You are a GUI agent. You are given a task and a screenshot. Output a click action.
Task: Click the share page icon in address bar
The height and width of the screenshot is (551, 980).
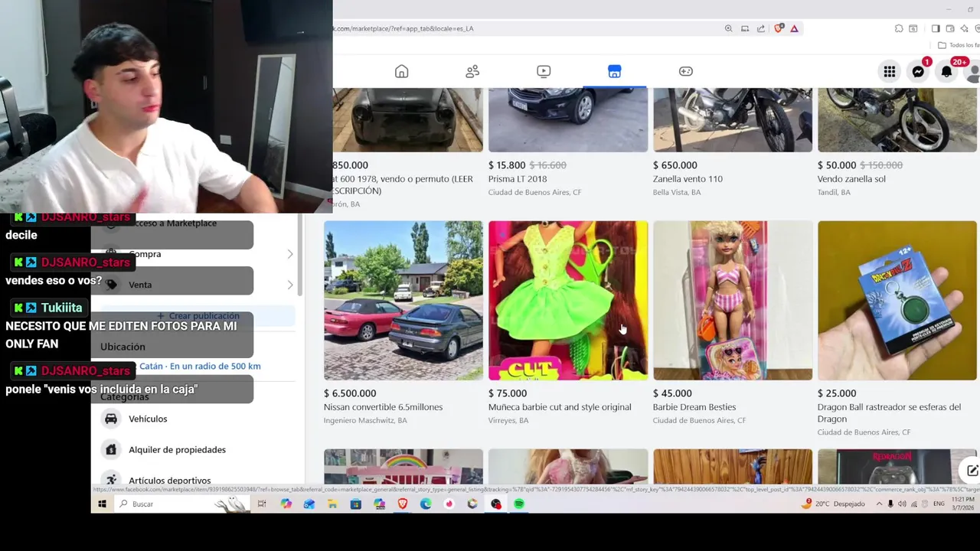coord(761,28)
